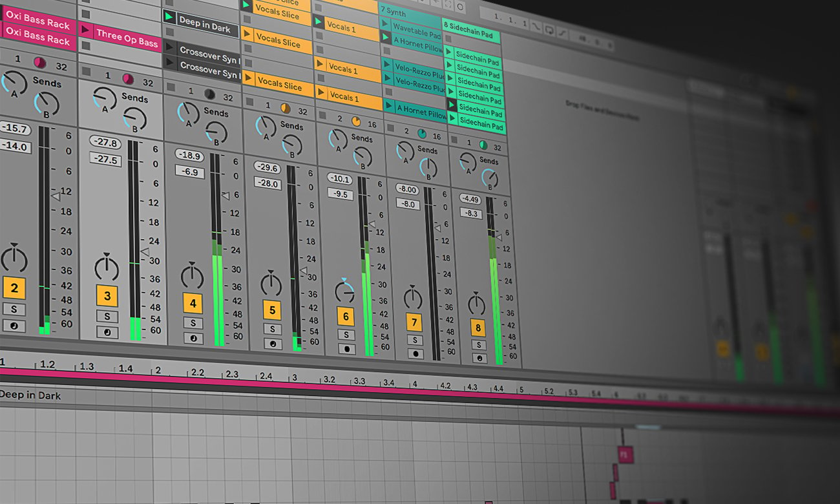Solo track 3
This screenshot has height=504, width=840.
107,316
